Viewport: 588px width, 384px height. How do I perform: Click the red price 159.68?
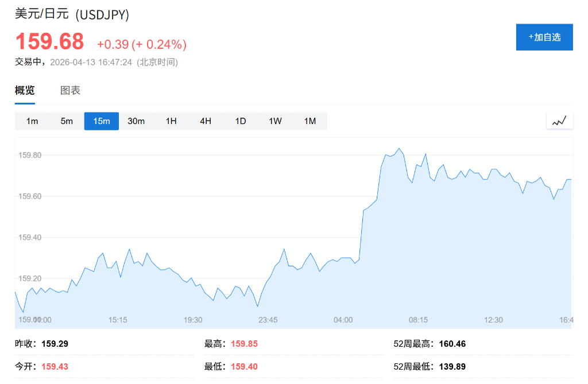pyautogui.click(x=48, y=42)
